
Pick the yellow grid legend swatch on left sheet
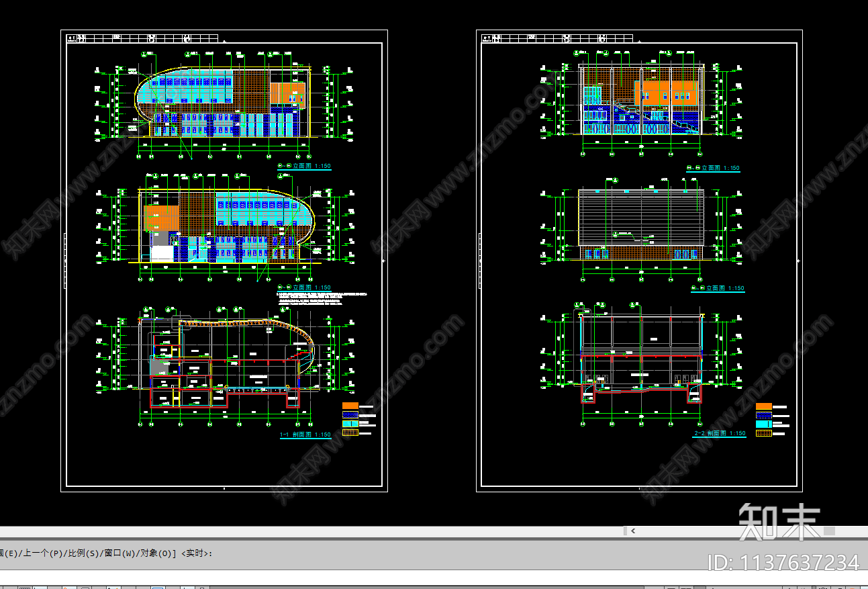coord(350,433)
